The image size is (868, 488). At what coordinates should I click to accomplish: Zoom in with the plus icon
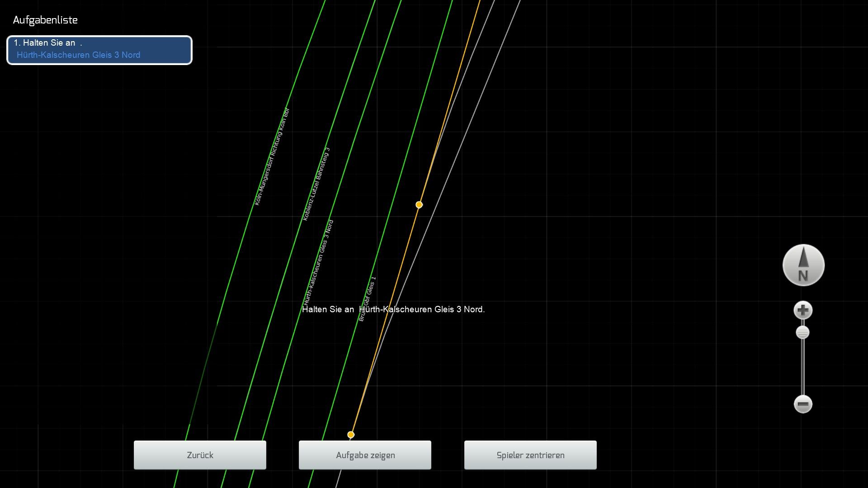pyautogui.click(x=803, y=310)
